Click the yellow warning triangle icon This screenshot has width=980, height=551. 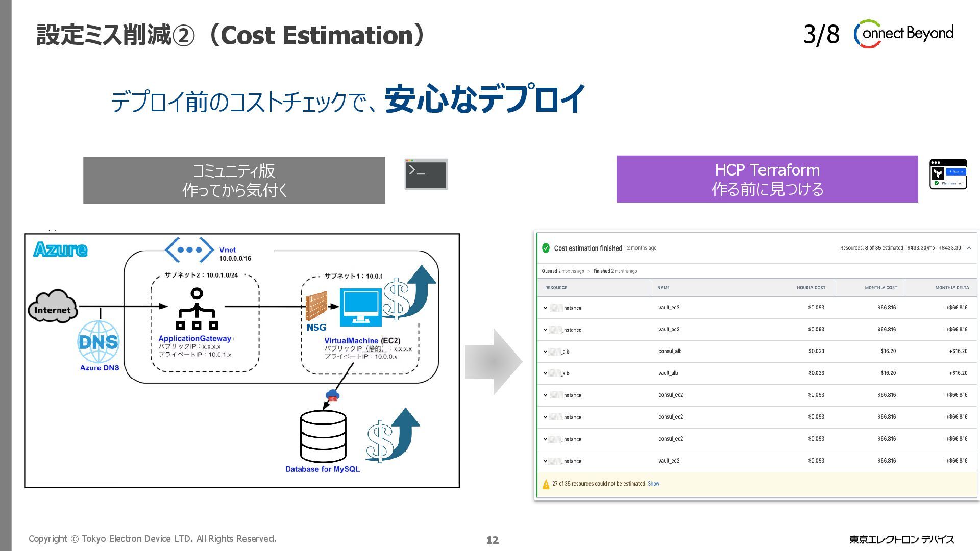[546, 484]
